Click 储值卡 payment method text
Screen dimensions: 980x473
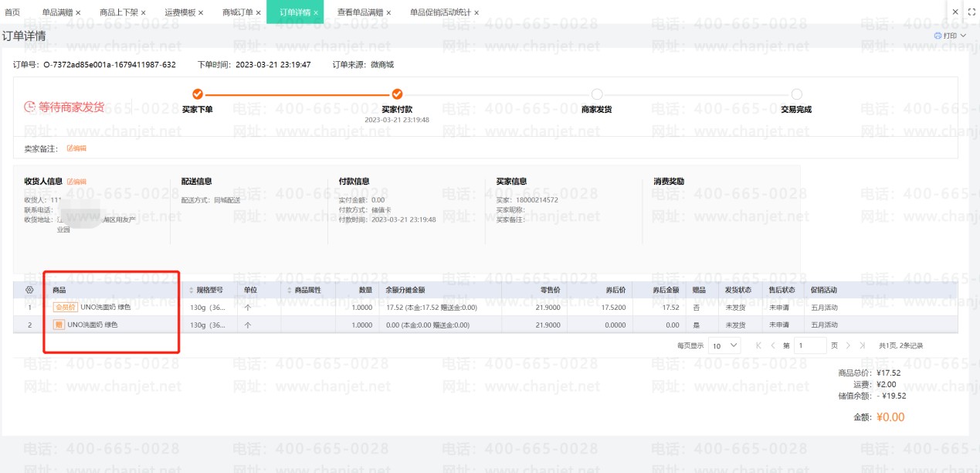pos(383,209)
